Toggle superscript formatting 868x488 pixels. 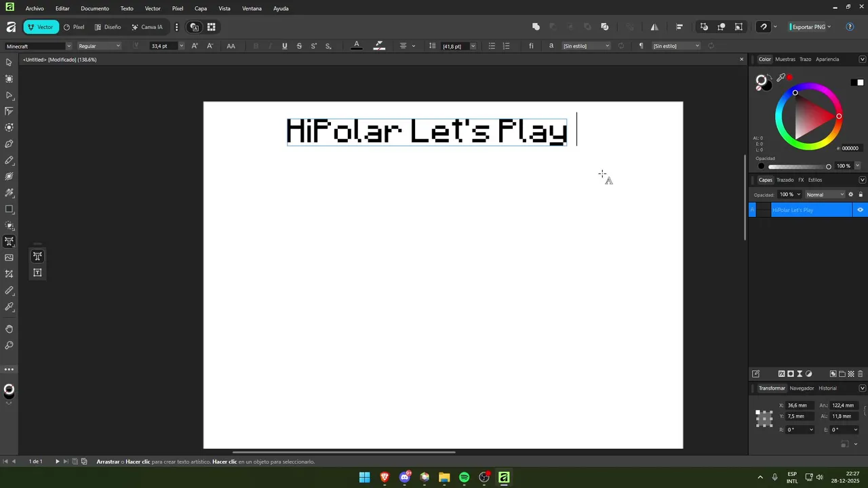click(x=313, y=46)
